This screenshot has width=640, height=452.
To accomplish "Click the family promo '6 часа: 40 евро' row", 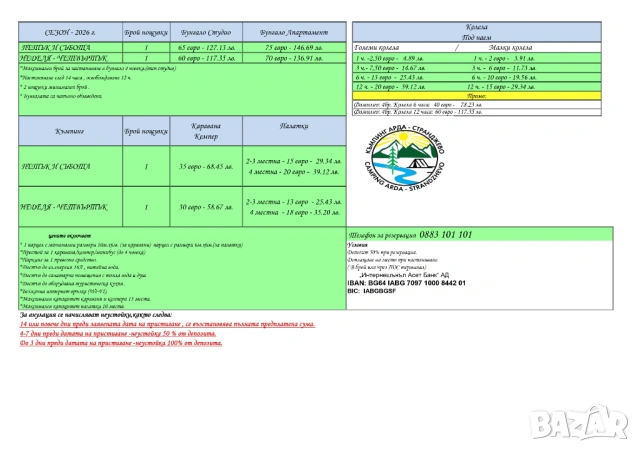I will [x=477, y=105].
